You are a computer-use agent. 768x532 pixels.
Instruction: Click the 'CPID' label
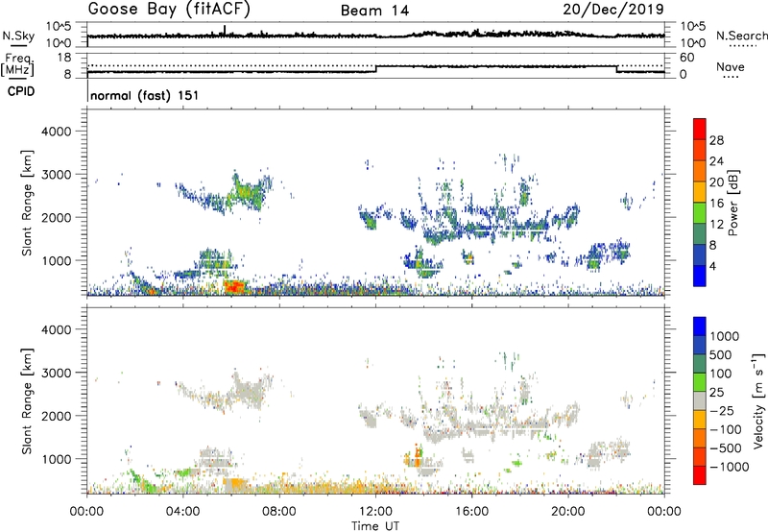pos(21,91)
